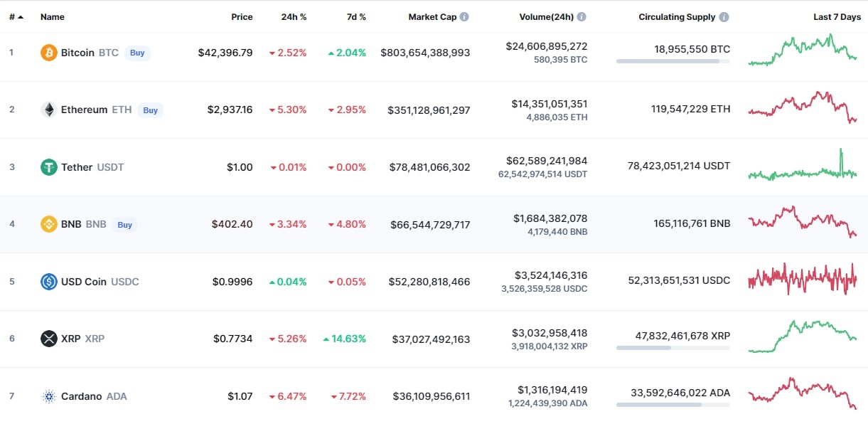Screen dimensions: 868x424
Task: Click BNB price $402.40
Action: 232,224
